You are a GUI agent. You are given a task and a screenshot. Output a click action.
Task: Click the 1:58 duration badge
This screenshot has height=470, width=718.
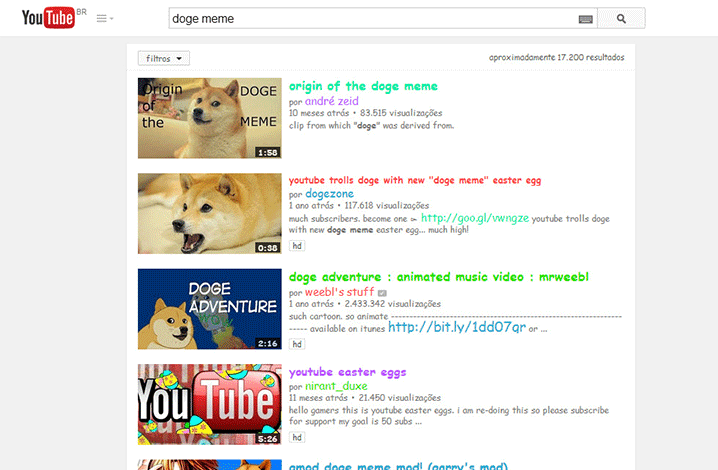tap(268, 153)
